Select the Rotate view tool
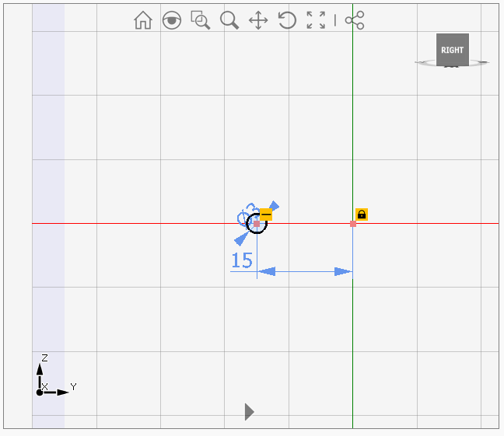Viewport: 504px width, 436px height. point(287,21)
